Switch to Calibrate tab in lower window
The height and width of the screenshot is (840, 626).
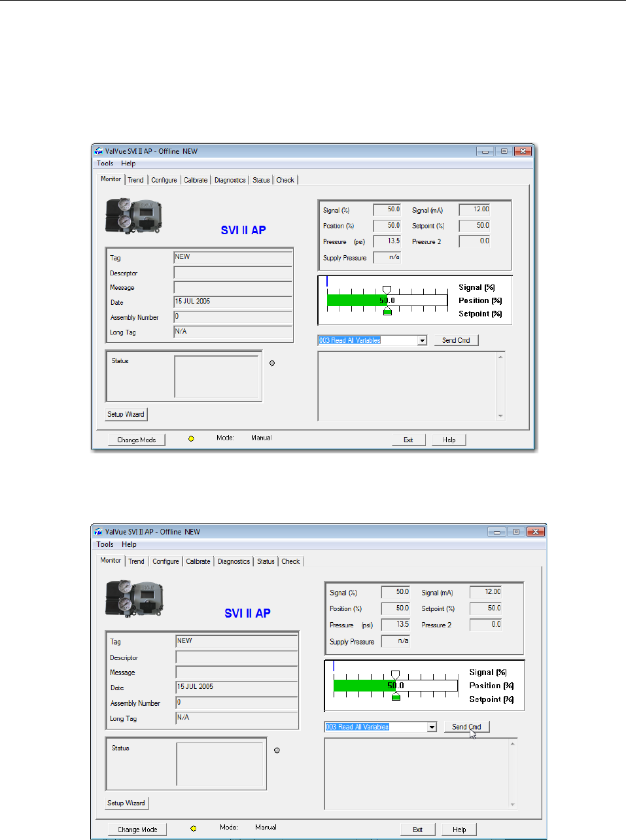[198, 561]
